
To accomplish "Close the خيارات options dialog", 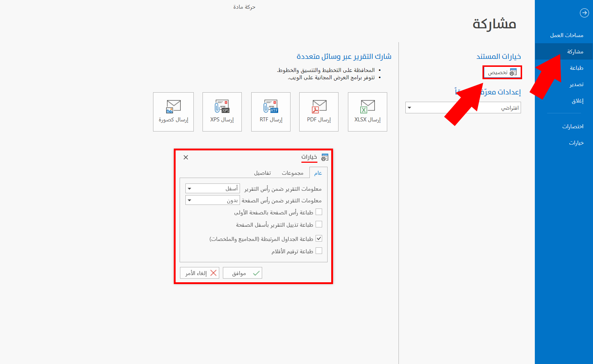I will [186, 157].
